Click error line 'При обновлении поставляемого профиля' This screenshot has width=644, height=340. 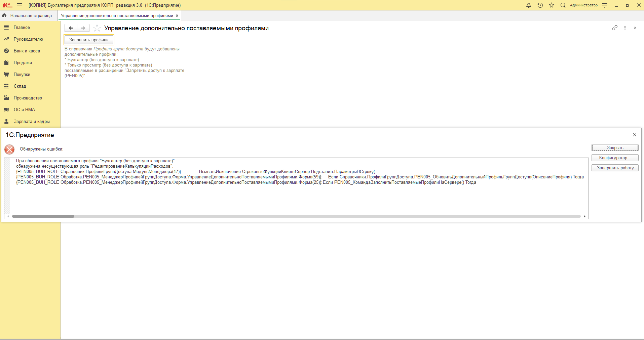pos(96,161)
